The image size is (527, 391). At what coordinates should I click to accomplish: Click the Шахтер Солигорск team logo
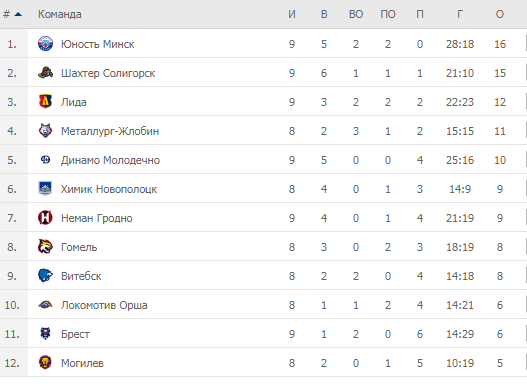pyautogui.click(x=45, y=73)
